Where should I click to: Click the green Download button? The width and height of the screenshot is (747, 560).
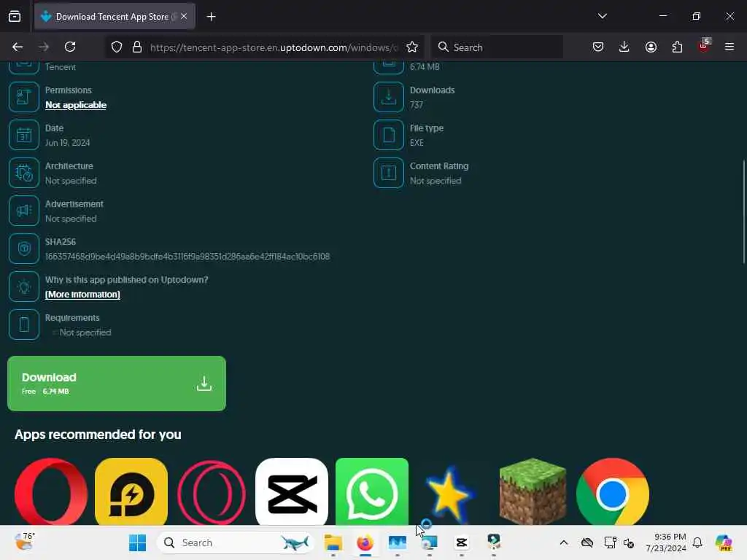pos(117,384)
